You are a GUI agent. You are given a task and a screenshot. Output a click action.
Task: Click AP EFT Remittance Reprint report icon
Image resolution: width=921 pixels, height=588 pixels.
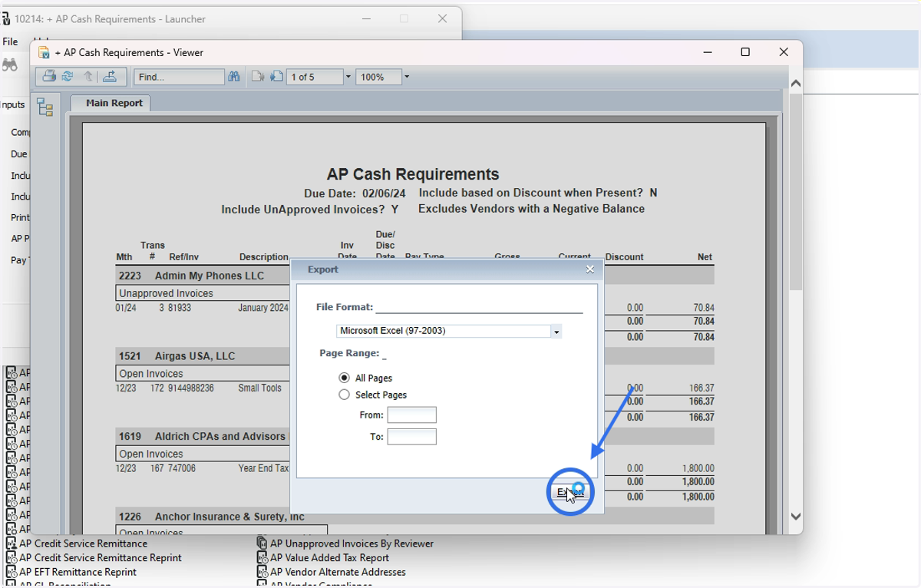point(12,572)
